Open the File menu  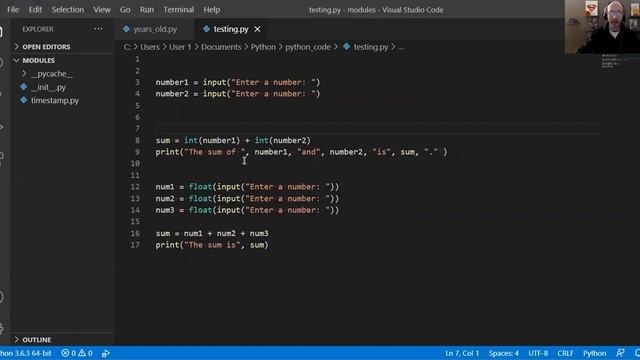click(x=13, y=9)
